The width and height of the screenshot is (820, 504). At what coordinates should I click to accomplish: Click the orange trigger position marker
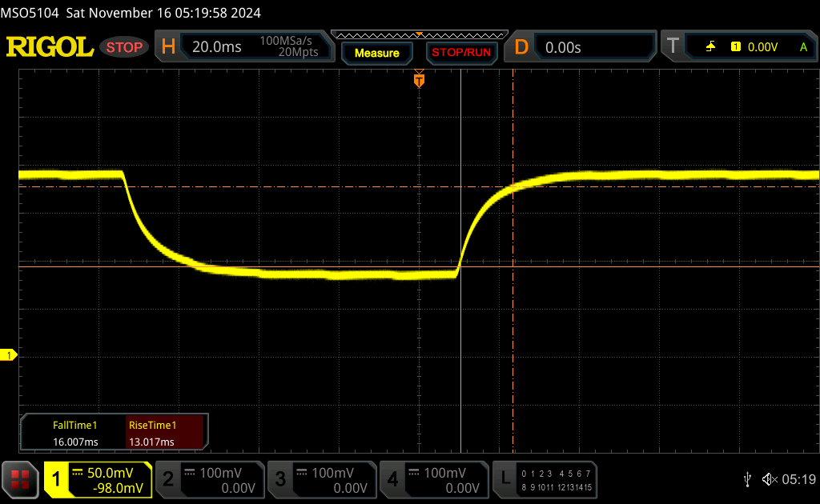click(418, 79)
